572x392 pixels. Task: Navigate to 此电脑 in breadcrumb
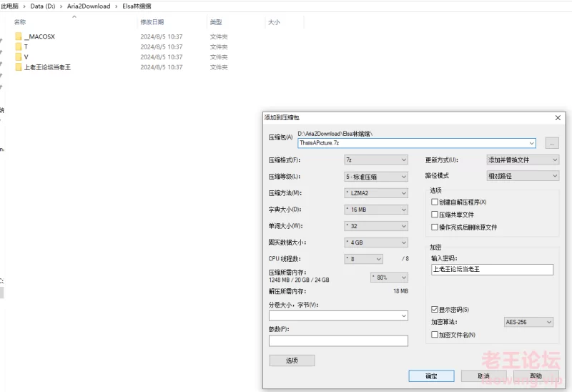(10, 6)
